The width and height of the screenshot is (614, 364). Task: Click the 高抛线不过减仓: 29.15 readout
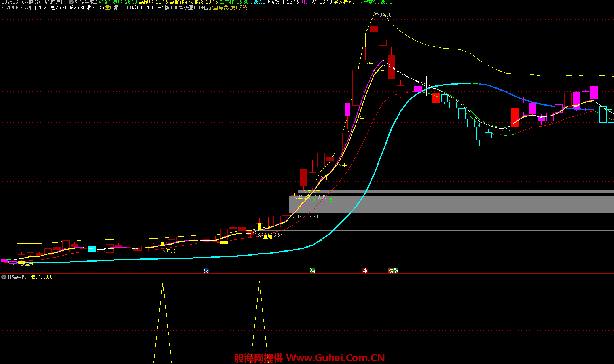pos(194,2)
